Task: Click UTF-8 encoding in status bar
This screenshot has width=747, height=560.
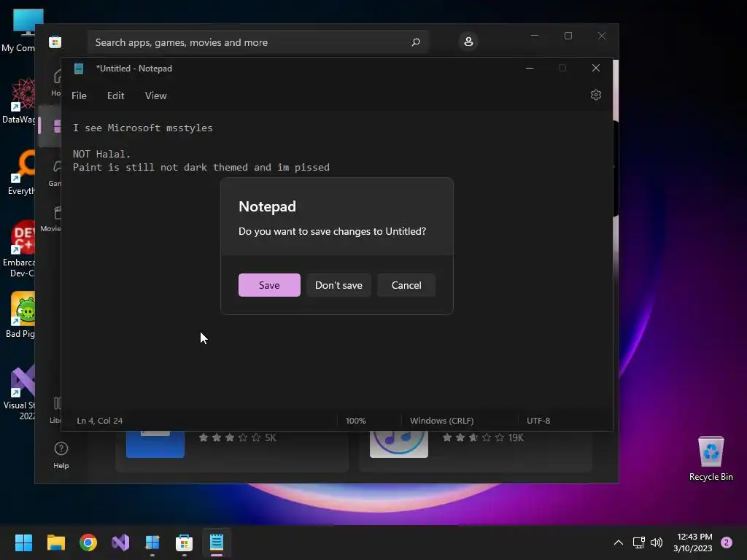Action: coord(538,421)
